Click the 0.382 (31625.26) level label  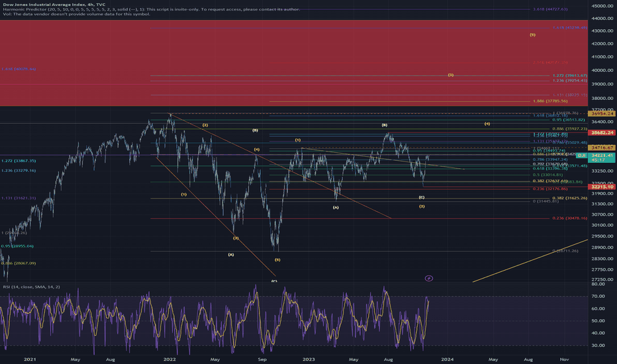click(570, 199)
